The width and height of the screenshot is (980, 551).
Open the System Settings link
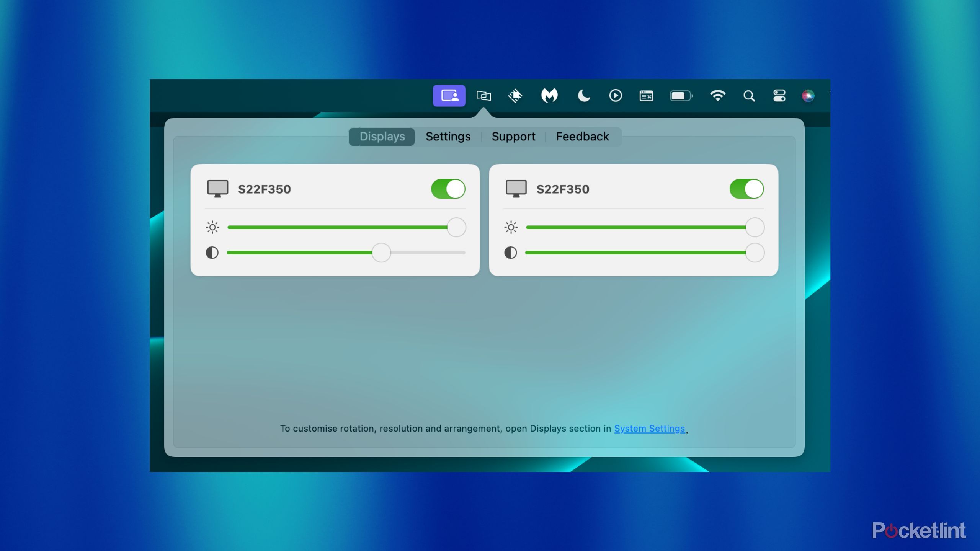pyautogui.click(x=650, y=429)
